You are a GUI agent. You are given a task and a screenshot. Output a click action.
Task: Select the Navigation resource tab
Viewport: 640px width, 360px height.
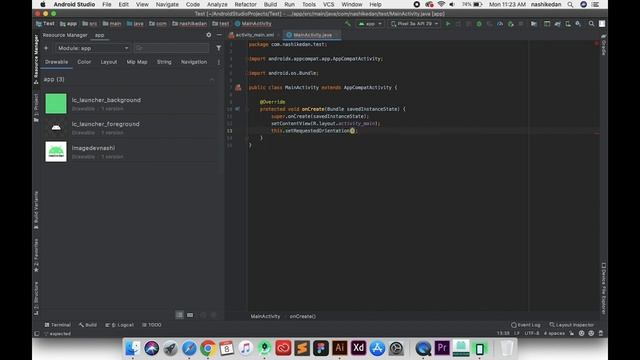click(194, 62)
